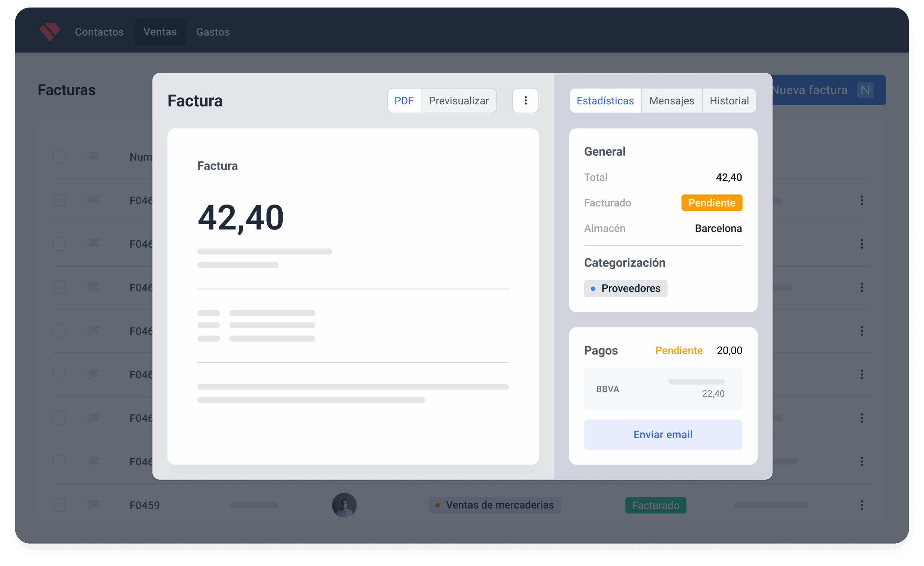This screenshot has width=924, height=566.
Task: Switch to the PDF view
Action: (404, 100)
